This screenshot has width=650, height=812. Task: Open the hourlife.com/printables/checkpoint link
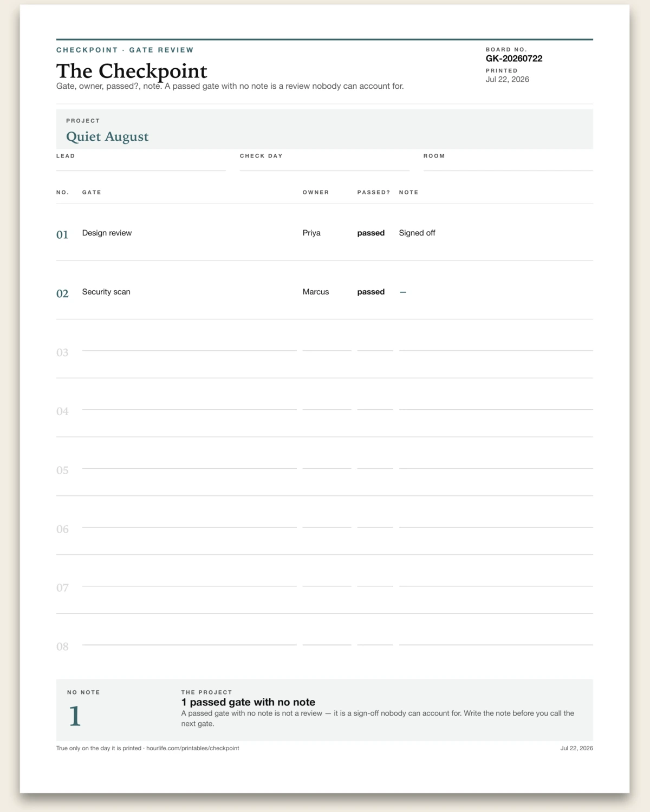point(193,748)
